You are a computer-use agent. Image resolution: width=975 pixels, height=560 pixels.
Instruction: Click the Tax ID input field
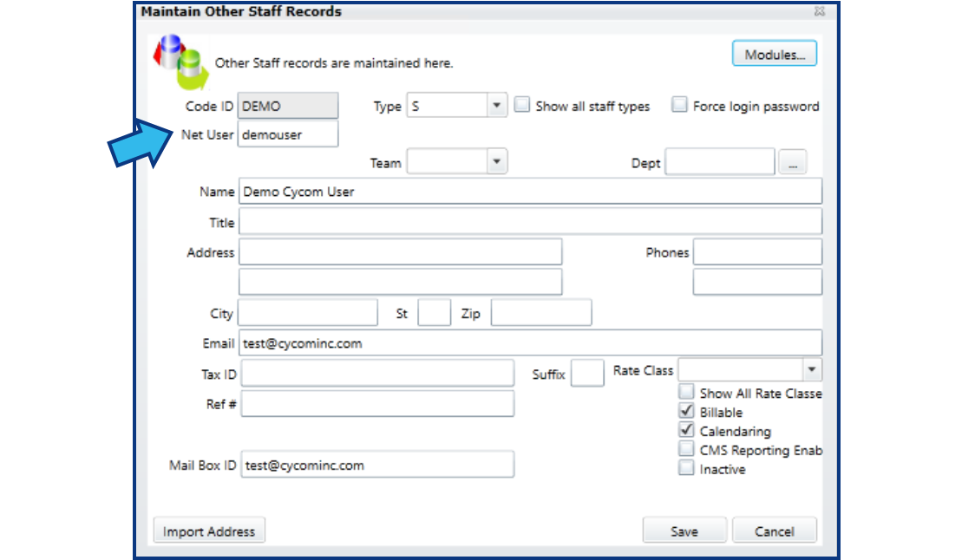(377, 373)
